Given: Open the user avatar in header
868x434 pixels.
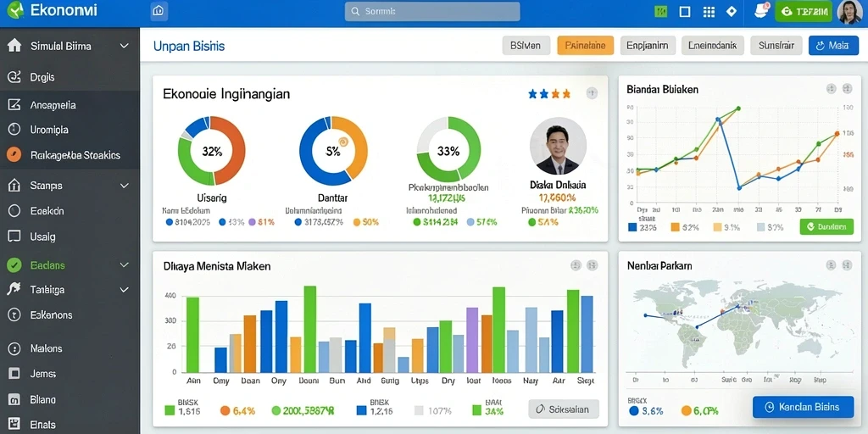Looking at the screenshot, I should click(849, 12).
